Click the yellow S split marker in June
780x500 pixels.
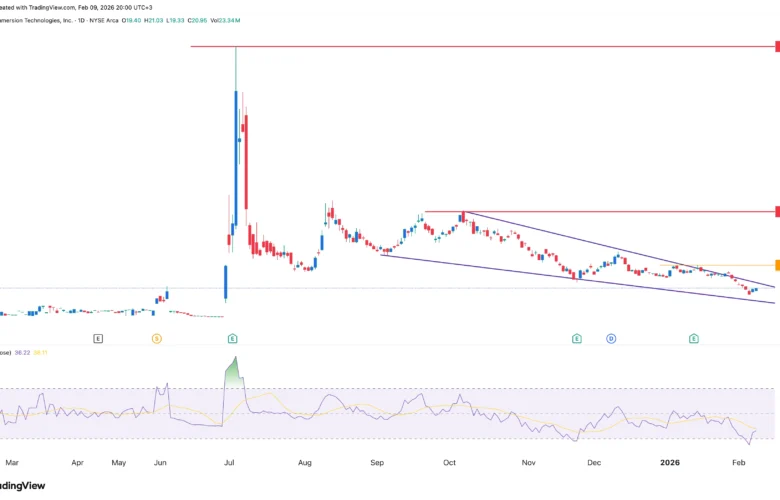[x=157, y=339]
